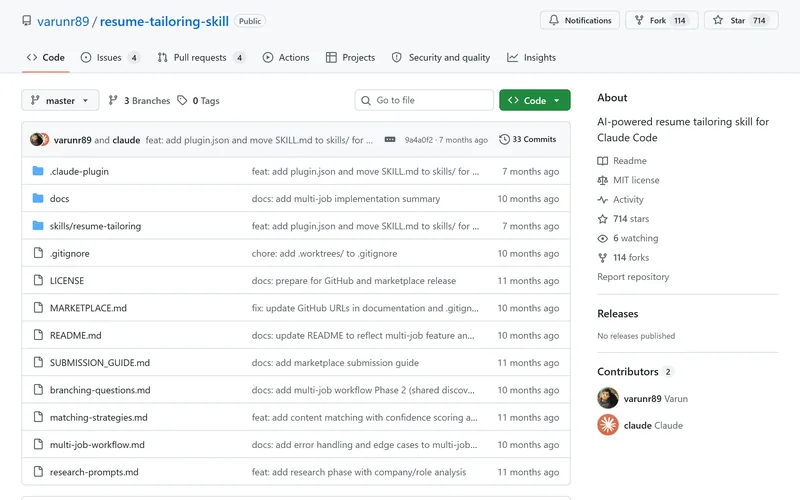Click the Fork count 114

click(x=680, y=20)
